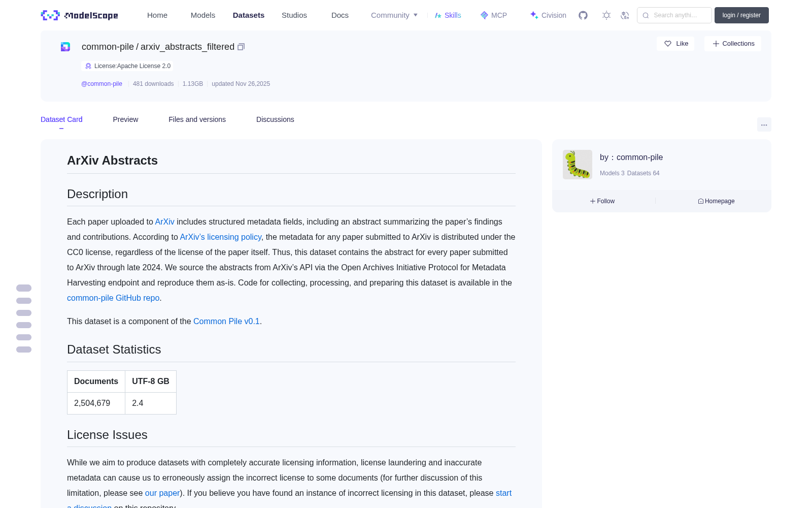
Task: Open the common-pile GitHub repo link
Action: coord(113,298)
